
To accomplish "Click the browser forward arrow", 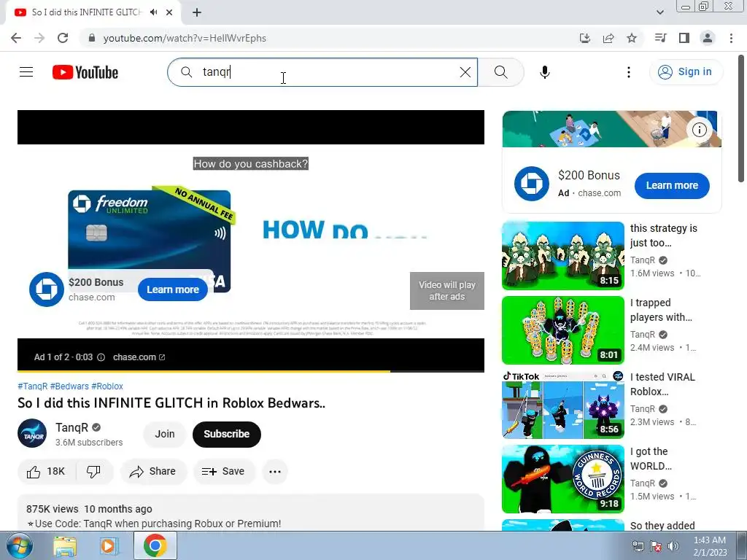I will tap(39, 38).
